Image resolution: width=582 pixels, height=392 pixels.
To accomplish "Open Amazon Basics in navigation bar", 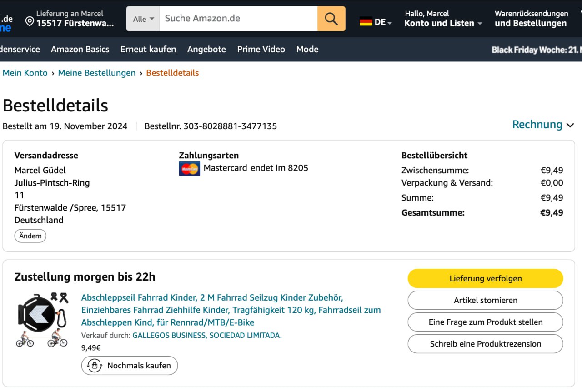I will [x=80, y=49].
